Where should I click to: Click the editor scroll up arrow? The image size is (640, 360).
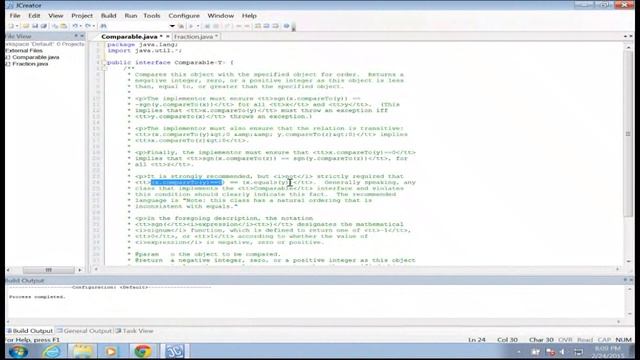(629, 48)
